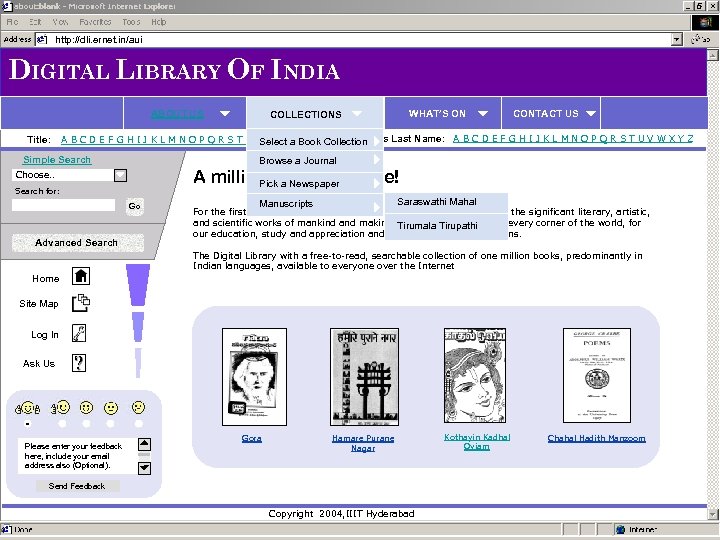
Task: Click the Go search button
Action: pyautogui.click(x=134, y=206)
